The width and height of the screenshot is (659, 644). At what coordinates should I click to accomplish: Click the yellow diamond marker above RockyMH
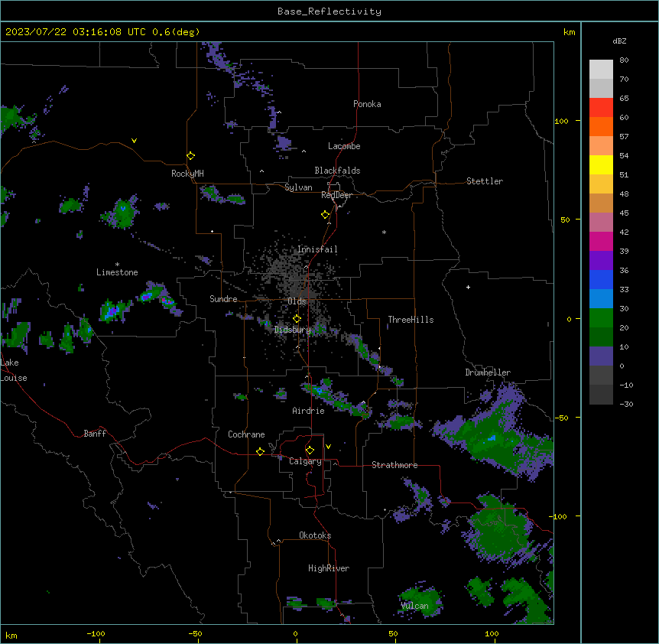(x=190, y=156)
